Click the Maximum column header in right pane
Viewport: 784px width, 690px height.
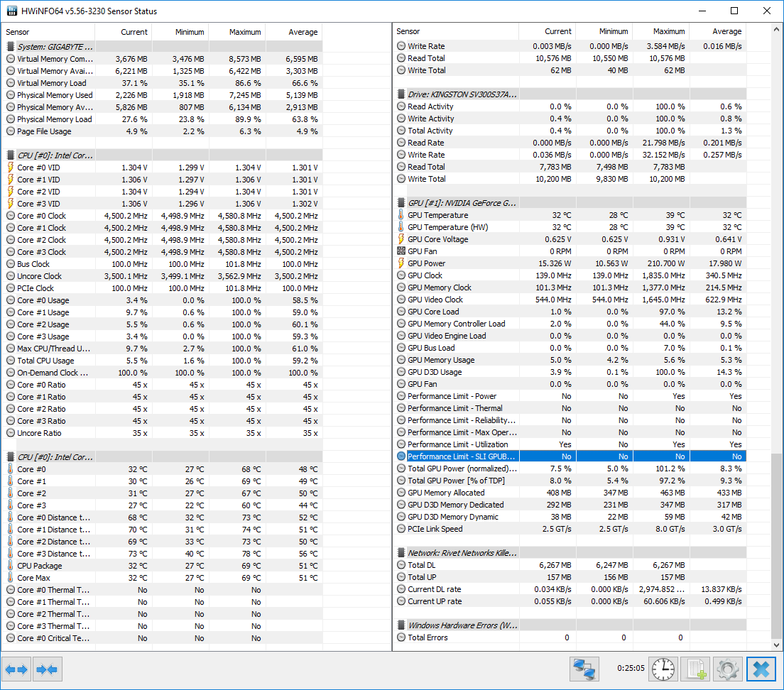tap(661, 31)
